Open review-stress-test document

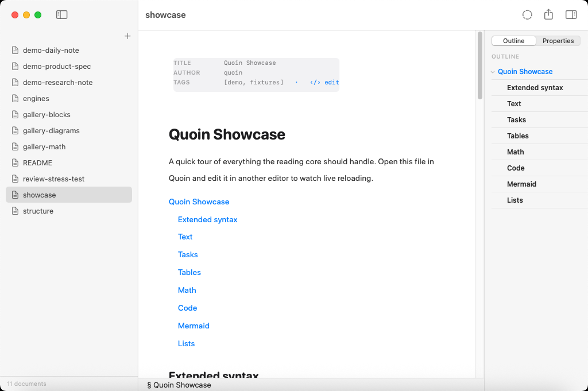(x=69, y=179)
